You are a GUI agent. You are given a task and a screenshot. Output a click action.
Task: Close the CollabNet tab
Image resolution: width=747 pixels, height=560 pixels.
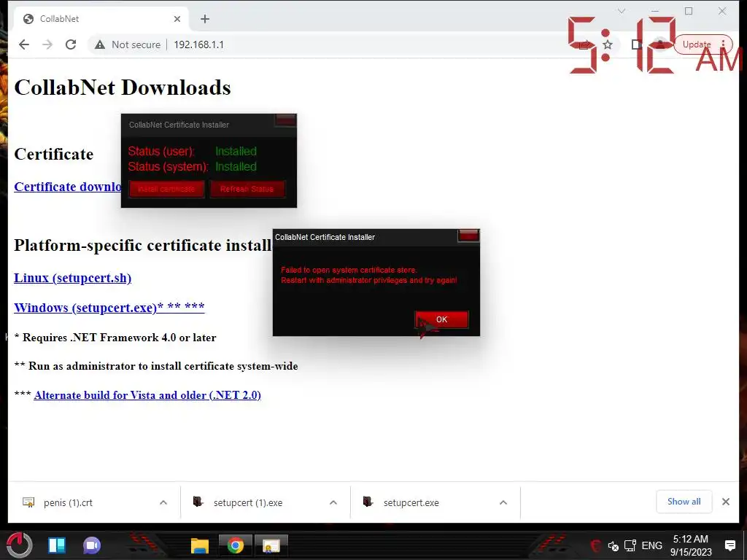pos(177,18)
